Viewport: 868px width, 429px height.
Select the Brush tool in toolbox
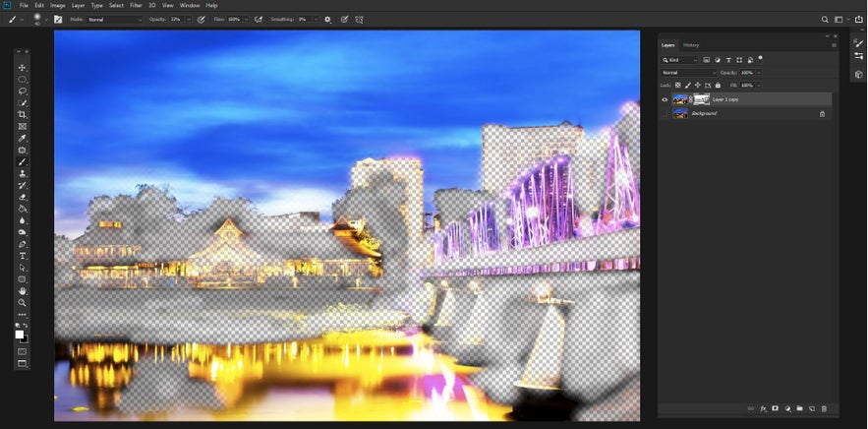click(x=23, y=161)
